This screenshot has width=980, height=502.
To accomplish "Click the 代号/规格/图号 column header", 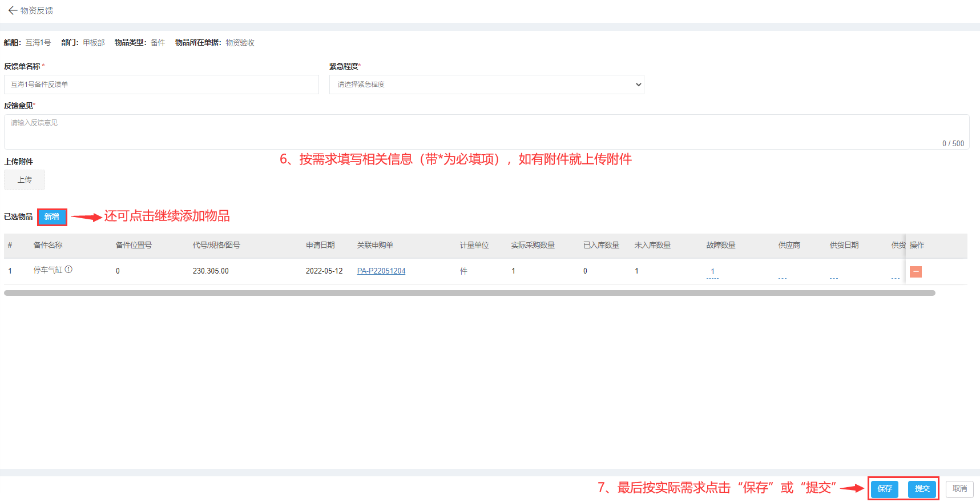I will point(216,246).
